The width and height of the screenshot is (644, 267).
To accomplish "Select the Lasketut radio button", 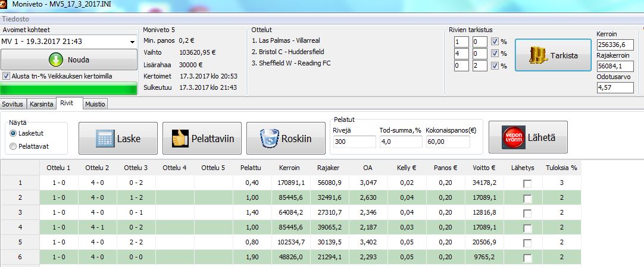I will pyautogui.click(x=13, y=133).
